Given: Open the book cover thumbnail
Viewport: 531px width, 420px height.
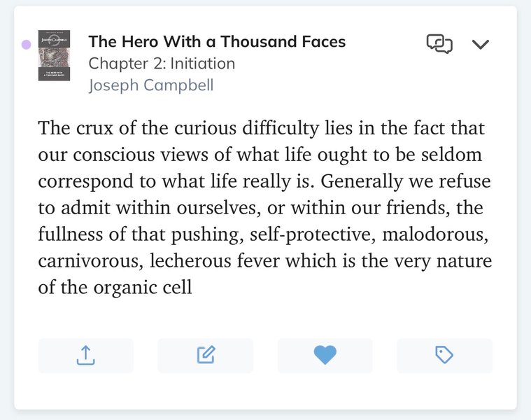Looking at the screenshot, I should coord(54,55).
